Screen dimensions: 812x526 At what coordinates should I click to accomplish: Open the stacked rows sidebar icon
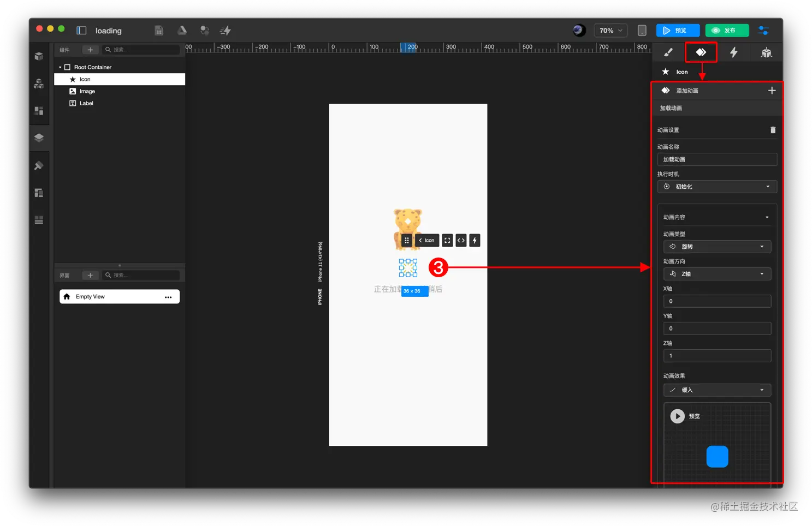click(x=39, y=220)
